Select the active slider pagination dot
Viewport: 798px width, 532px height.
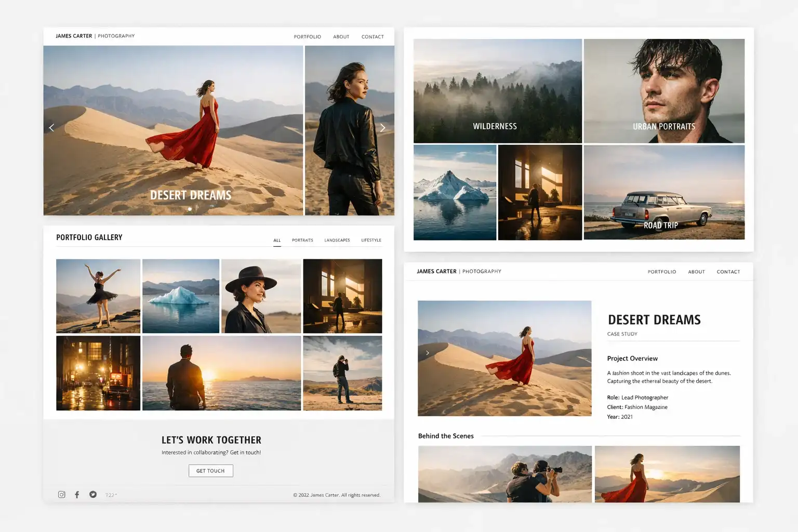coord(190,209)
